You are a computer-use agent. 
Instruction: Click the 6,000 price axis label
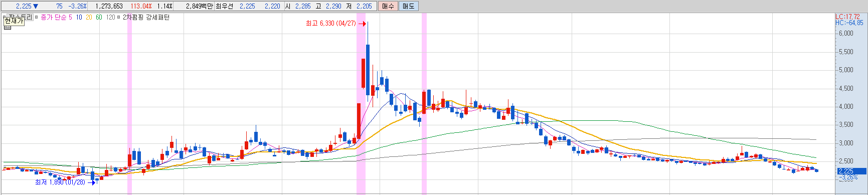(846, 34)
